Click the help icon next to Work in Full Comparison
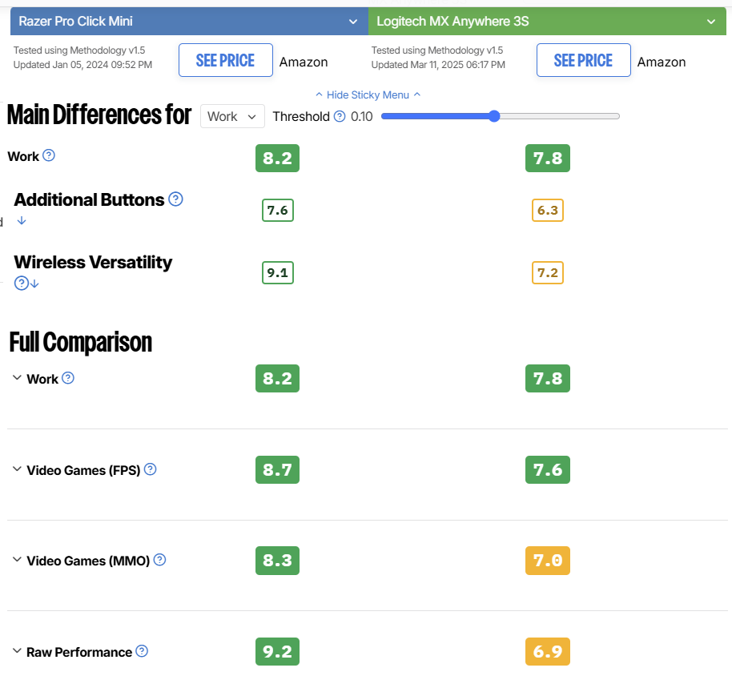732x700 pixels. (68, 378)
